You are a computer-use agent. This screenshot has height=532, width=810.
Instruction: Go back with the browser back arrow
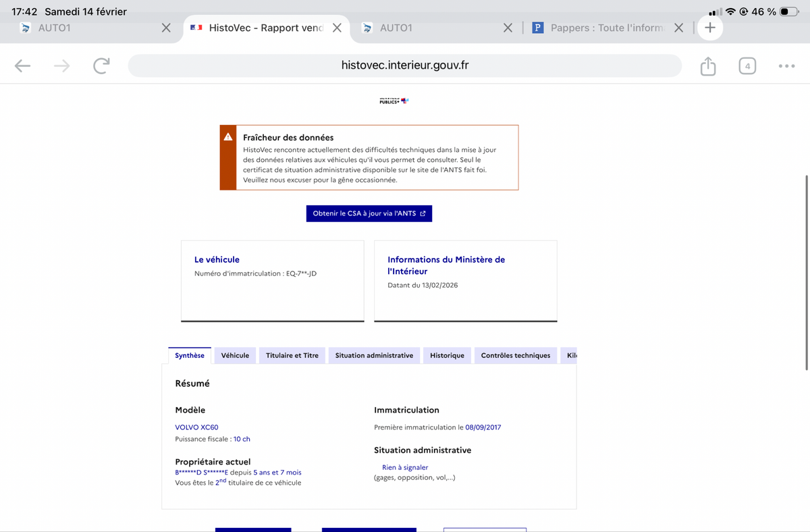coord(22,65)
